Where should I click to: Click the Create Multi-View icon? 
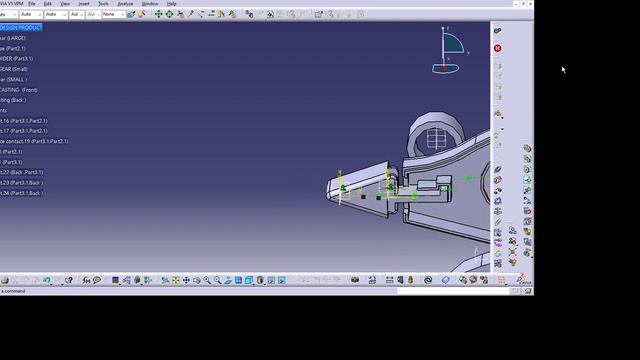pos(238,280)
